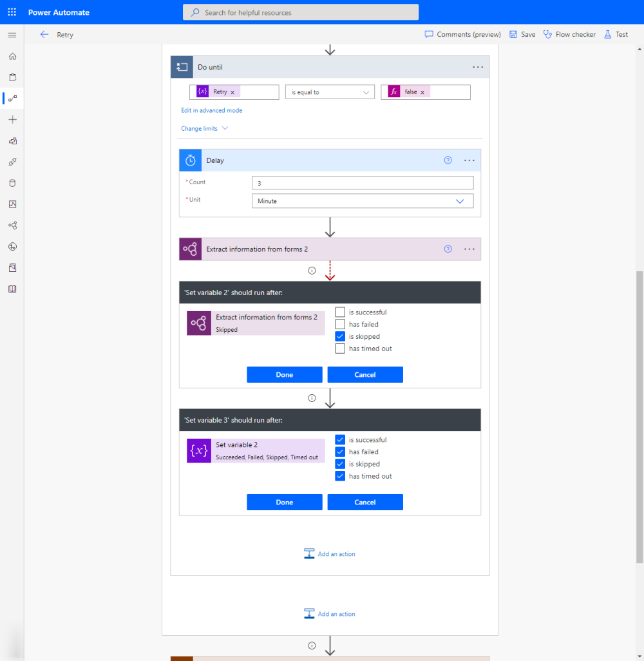Click the info icon above Set variable 2
Image resolution: width=644 pixels, height=661 pixels.
pyautogui.click(x=312, y=271)
